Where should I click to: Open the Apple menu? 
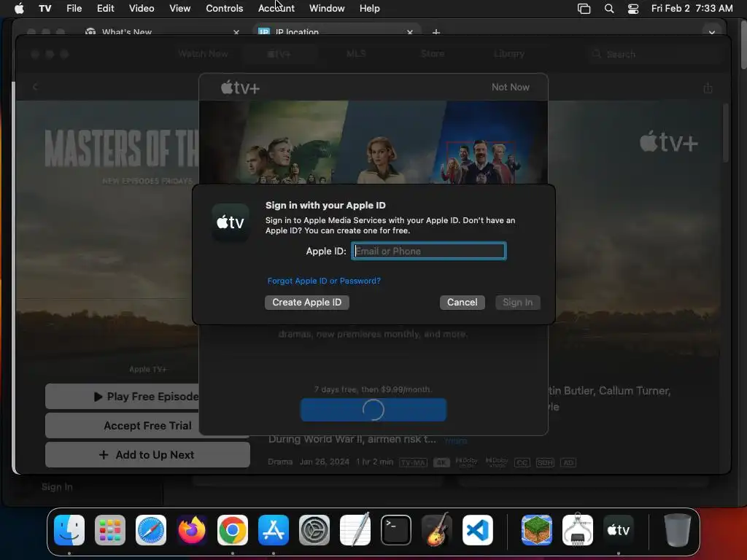19,8
